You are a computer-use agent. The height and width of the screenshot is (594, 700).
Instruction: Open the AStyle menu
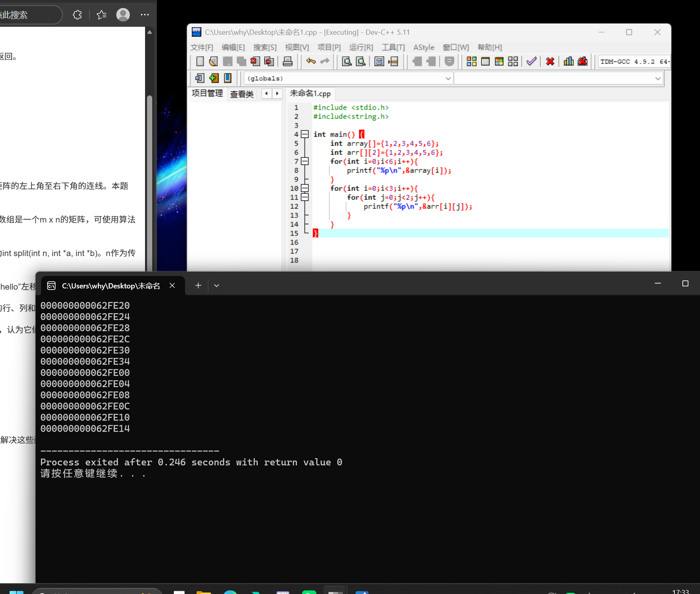(x=424, y=48)
